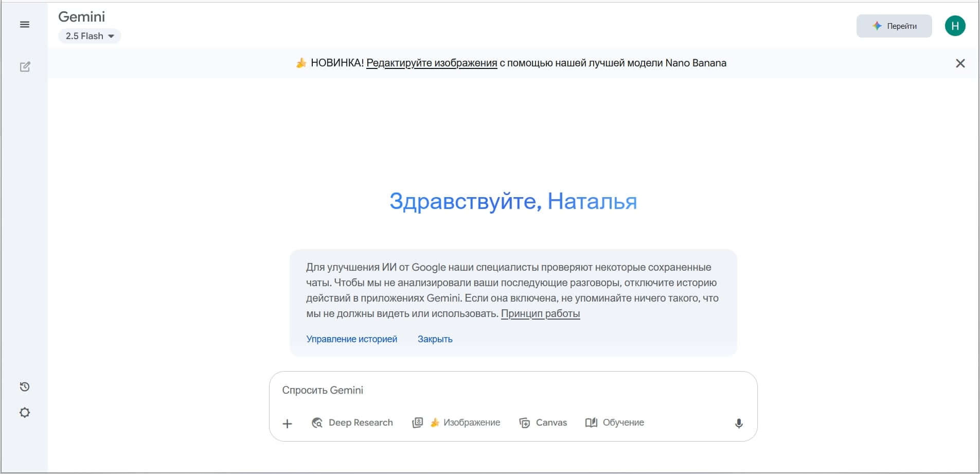This screenshot has width=980, height=474.
Task: Expand the 2.5 Flash model selector
Action: tap(90, 36)
